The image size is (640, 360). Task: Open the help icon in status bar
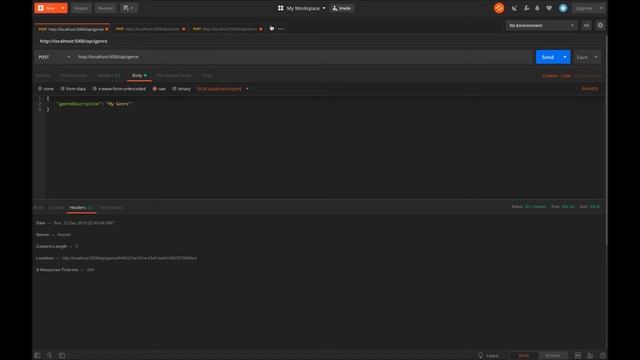coord(602,356)
